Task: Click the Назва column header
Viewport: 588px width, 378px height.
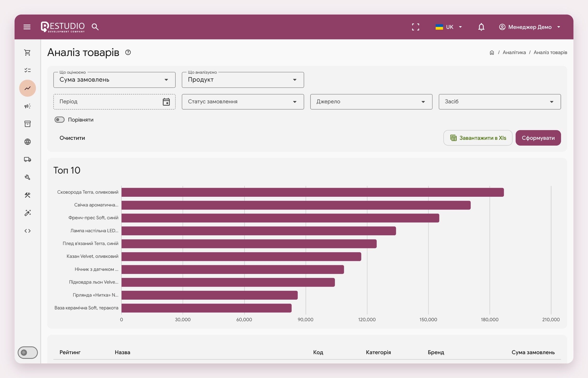Action: 122,352
